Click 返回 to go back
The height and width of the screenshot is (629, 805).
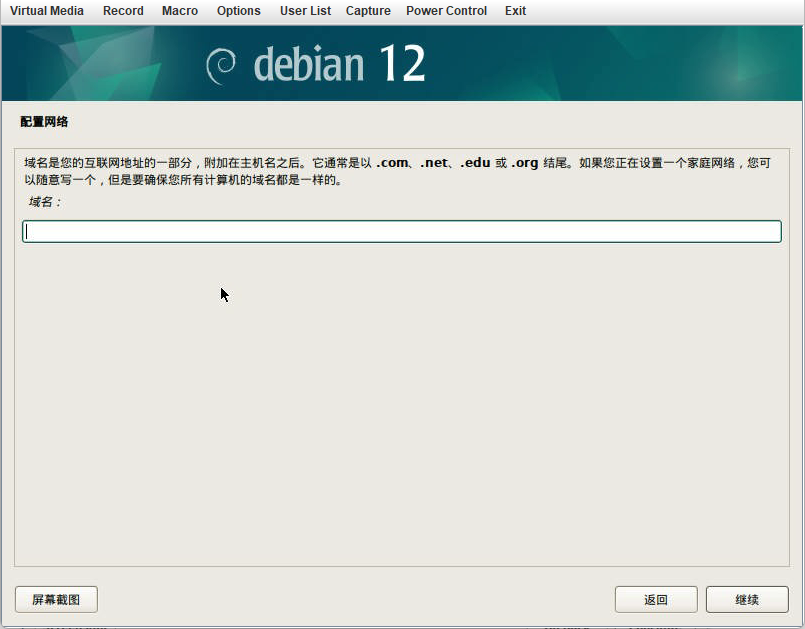[x=656, y=599]
